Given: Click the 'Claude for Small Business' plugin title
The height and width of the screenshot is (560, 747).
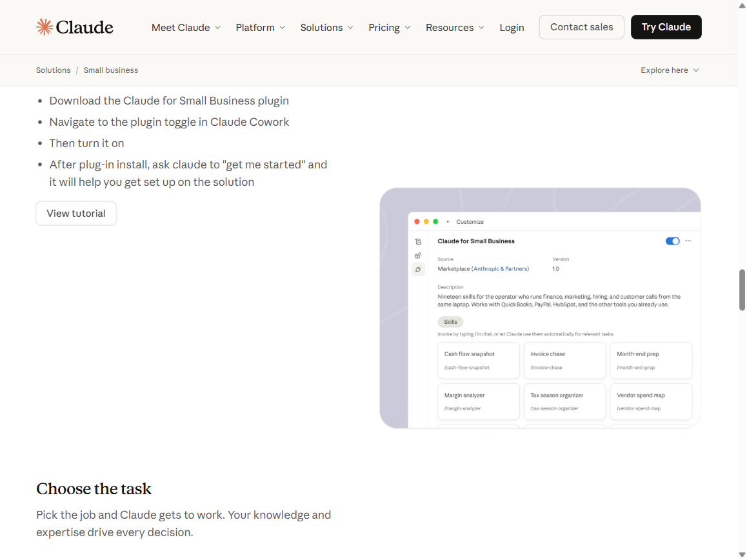Looking at the screenshot, I should pyautogui.click(x=476, y=241).
